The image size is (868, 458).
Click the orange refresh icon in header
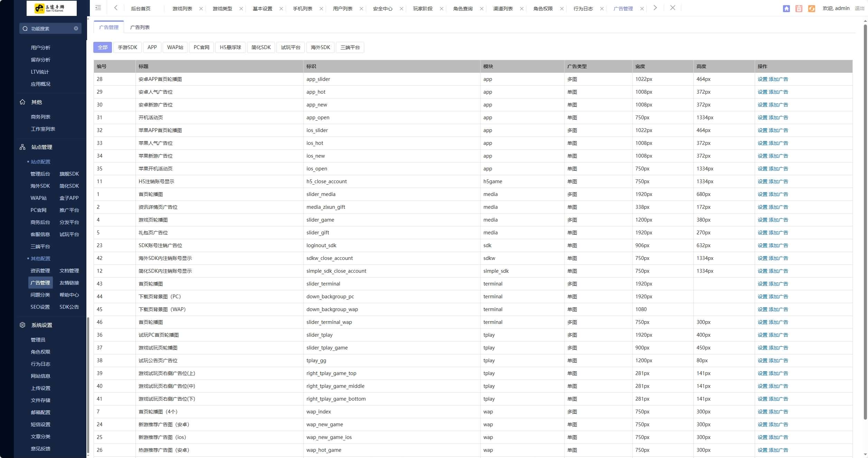point(811,9)
